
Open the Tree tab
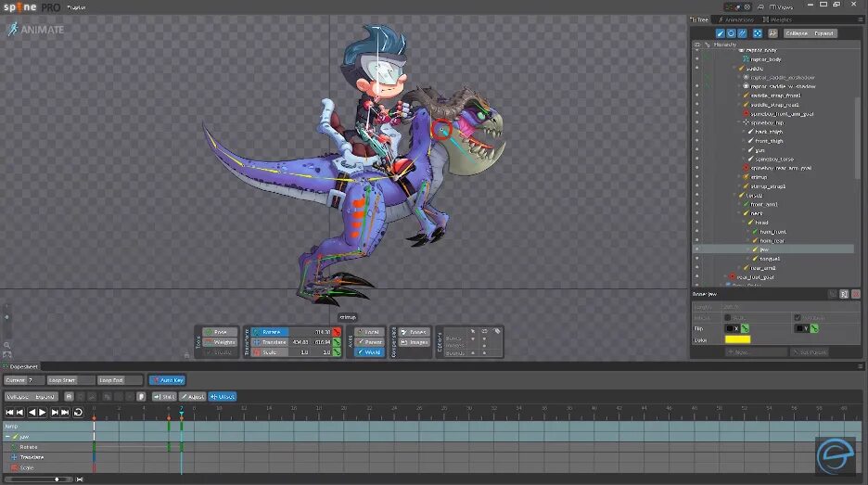point(700,19)
